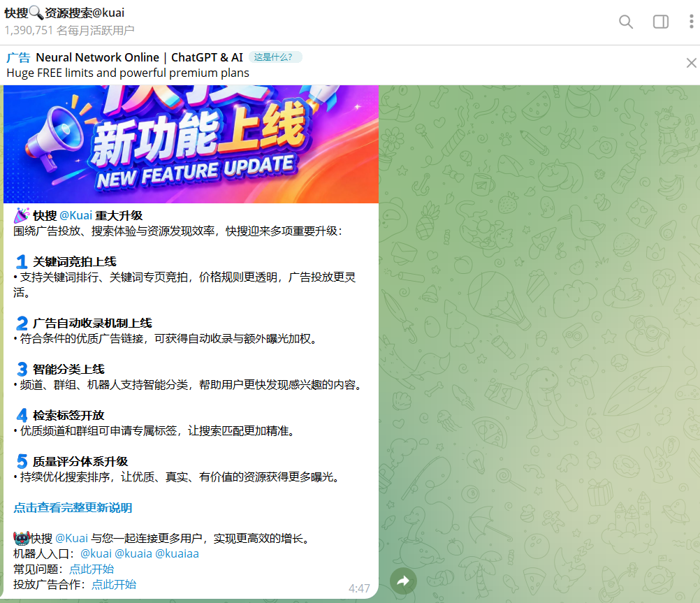The image size is (700, 603).
Task: Click the heading '智能分类上线'
Action: [x=68, y=370]
